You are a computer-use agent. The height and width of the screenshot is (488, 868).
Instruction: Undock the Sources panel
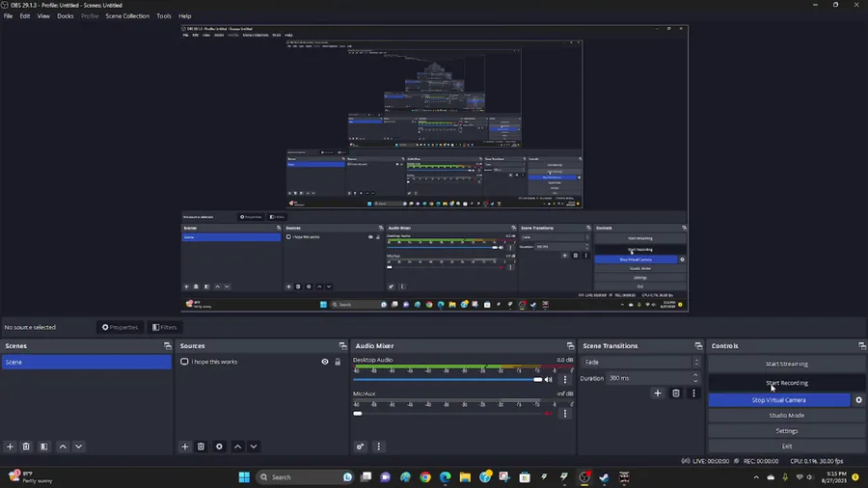click(x=342, y=346)
